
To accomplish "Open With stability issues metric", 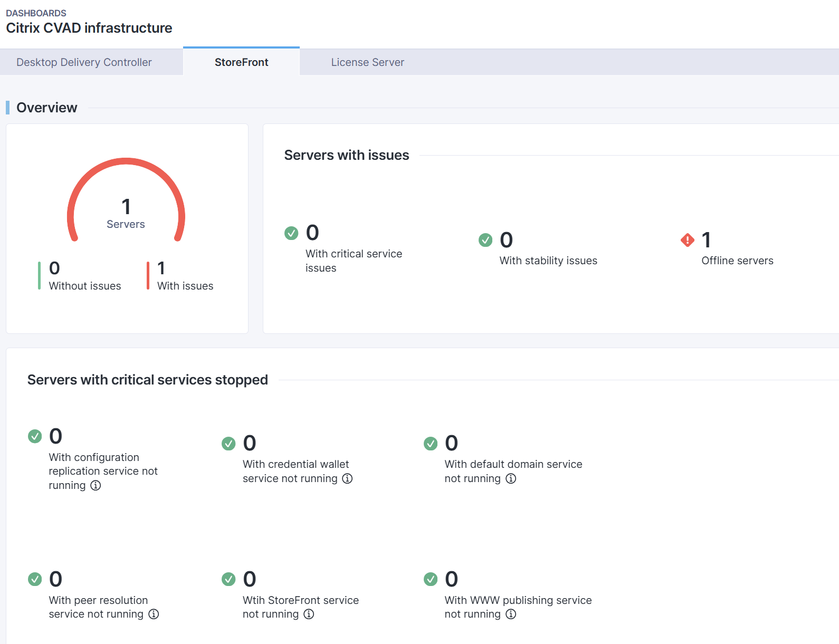I will [x=548, y=261].
